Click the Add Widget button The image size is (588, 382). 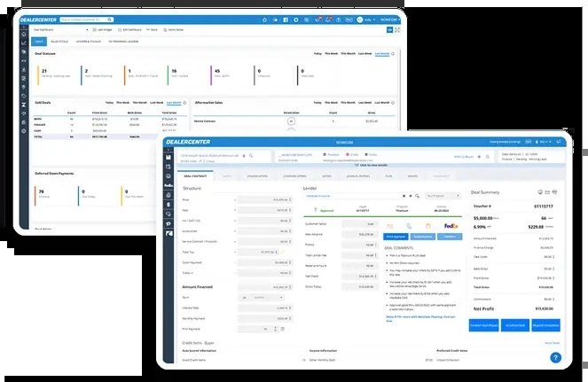102,29
